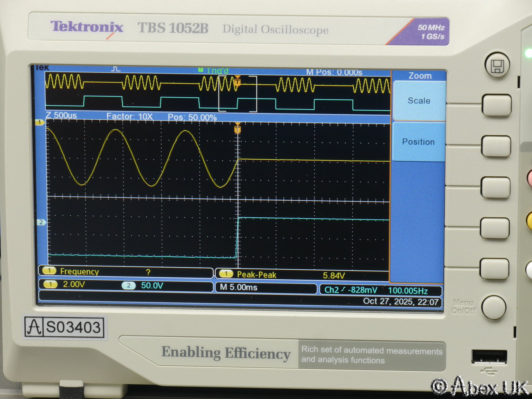The width and height of the screenshot is (532, 399).
Task: Select Position in the Zoom menu
Action: pos(418,142)
